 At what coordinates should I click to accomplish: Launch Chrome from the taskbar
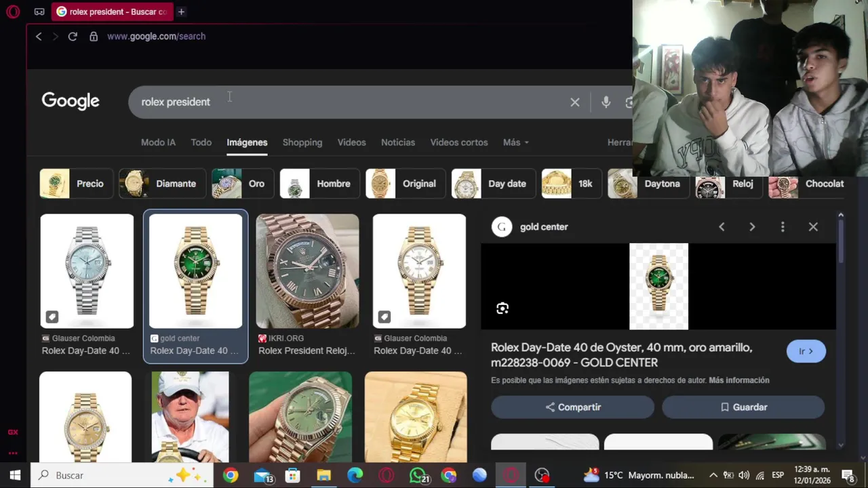[231, 475]
